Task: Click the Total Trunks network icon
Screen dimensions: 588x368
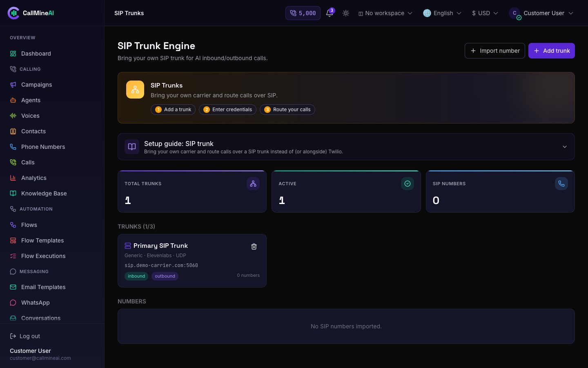Action: click(253, 184)
